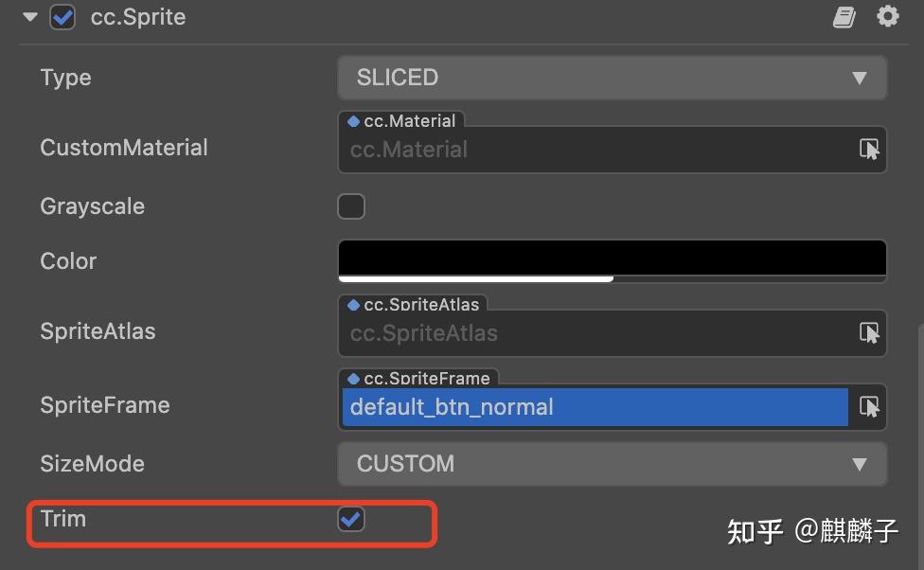The height and width of the screenshot is (570, 924).
Task: Open the cc.Sprite gear settings menu
Action: click(887, 16)
